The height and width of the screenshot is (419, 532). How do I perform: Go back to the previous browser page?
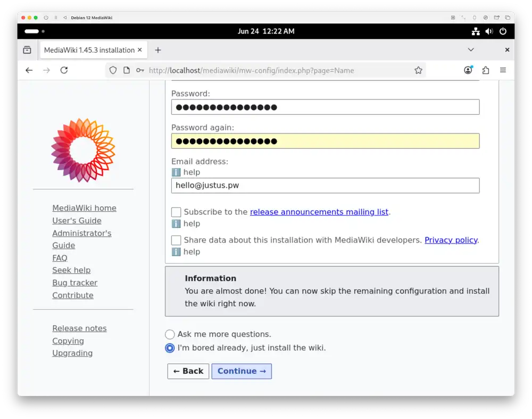(x=29, y=70)
